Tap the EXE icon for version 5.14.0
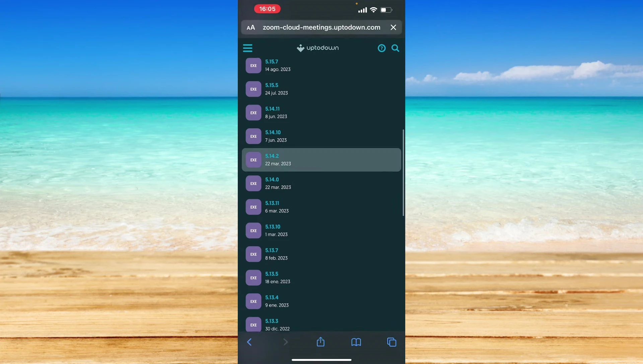The image size is (643, 364). (254, 183)
